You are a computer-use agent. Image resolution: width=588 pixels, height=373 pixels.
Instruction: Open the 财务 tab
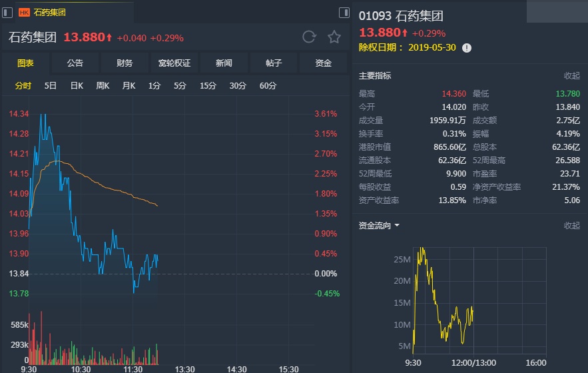coord(125,63)
